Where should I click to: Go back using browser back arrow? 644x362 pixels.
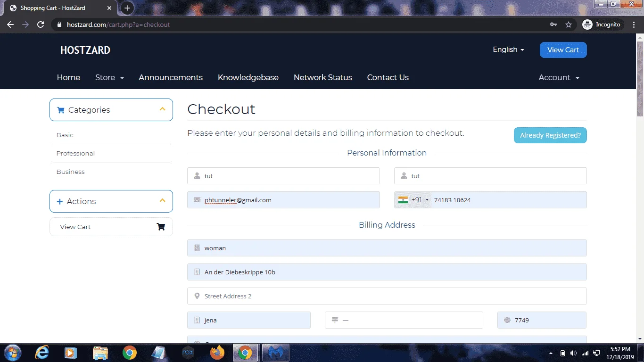click(x=10, y=25)
